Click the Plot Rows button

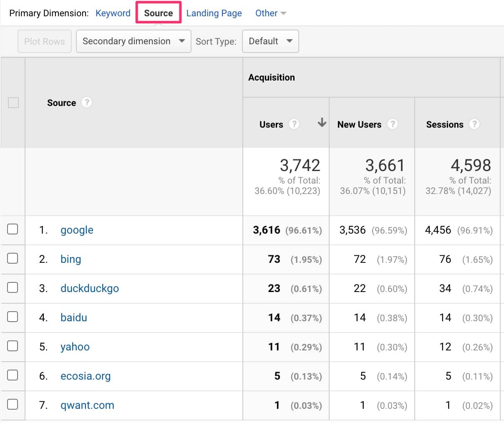click(45, 41)
